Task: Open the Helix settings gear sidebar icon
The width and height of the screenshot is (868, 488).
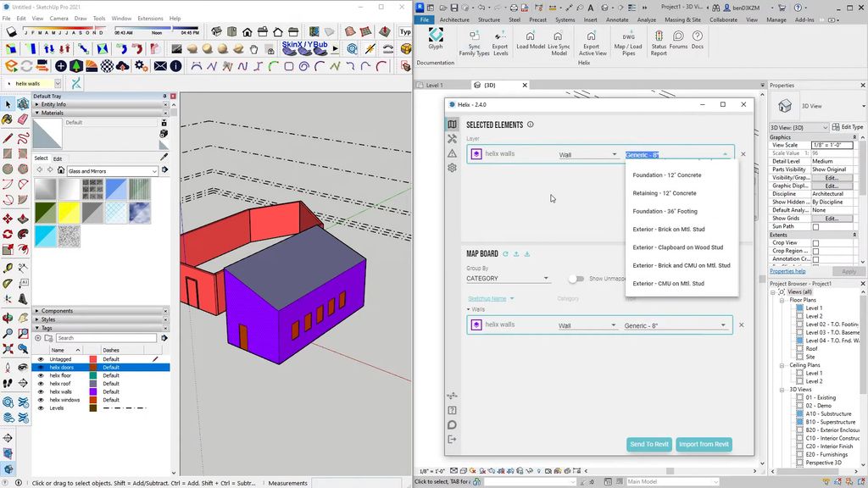Action: click(x=453, y=168)
